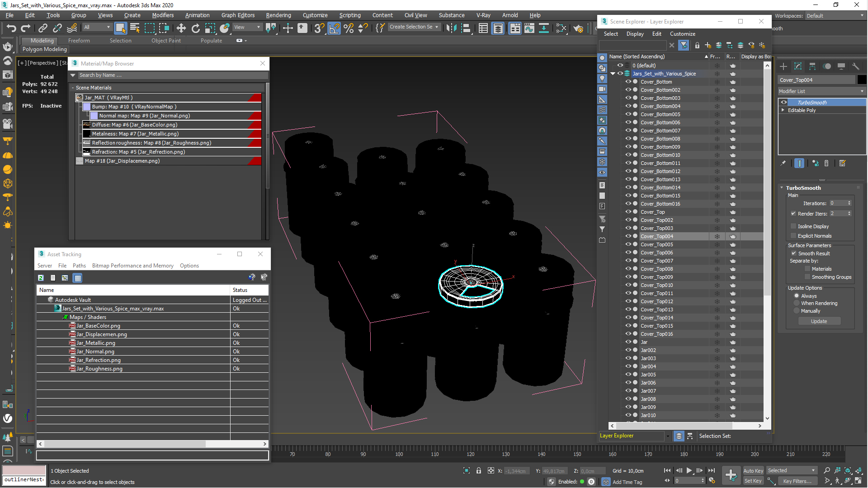Open the Create panel plus tab
The height and width of the screenshot is (488, 868).
783,66
